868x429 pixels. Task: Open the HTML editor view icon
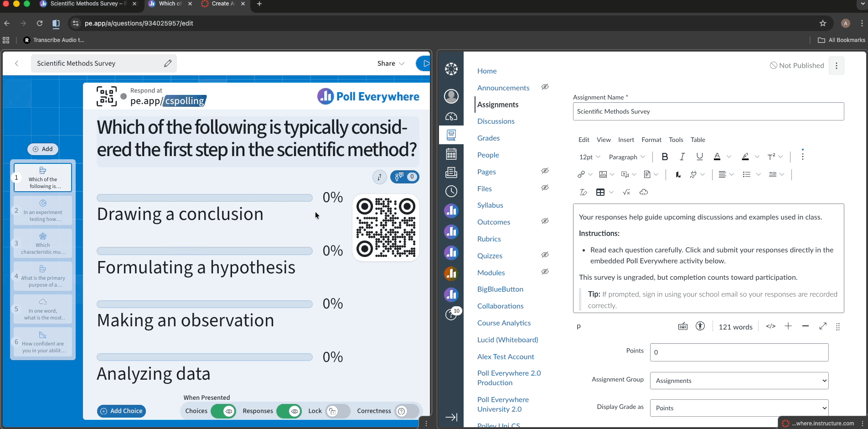tap(770, 326)
